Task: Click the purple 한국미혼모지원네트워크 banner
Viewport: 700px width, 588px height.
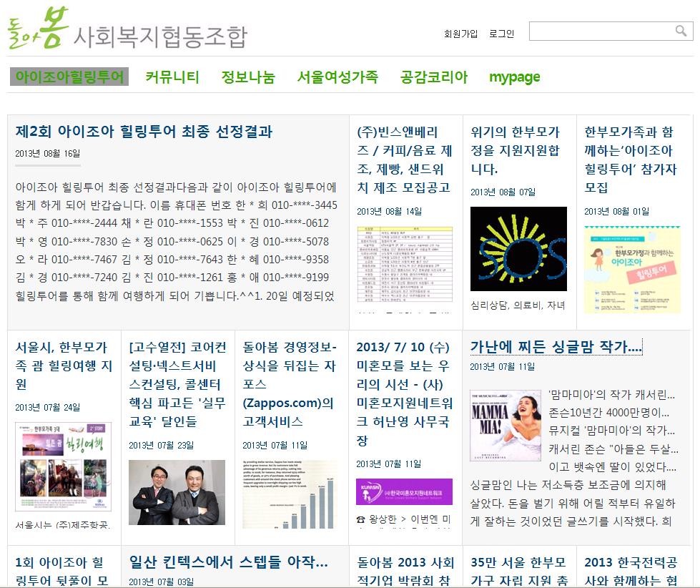Action: [x=405, y=491]
